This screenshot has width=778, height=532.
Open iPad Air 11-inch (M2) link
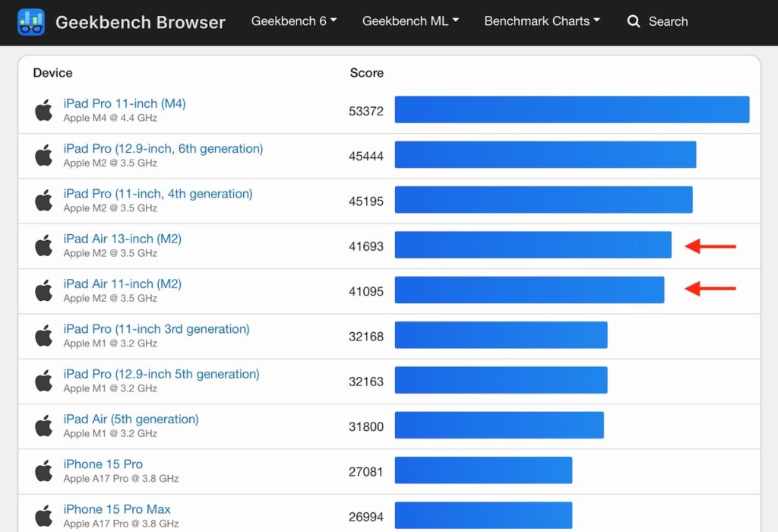pyautogui.click(x=122, y=284)
